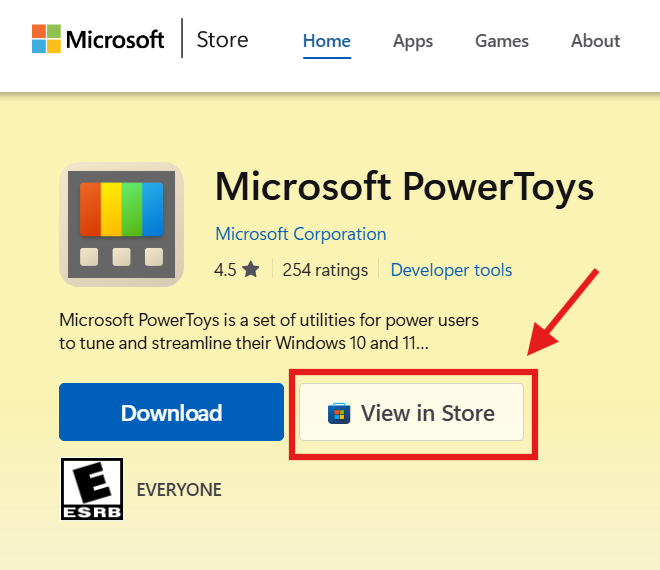Click the EVERYONE rating label
Screen dimensions: 660x570
[179, 490]
